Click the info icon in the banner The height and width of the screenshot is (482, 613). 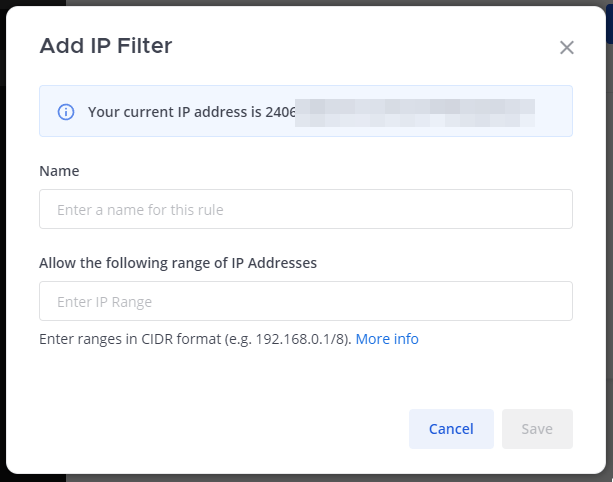pyautogui.click(x=66, y=111)
